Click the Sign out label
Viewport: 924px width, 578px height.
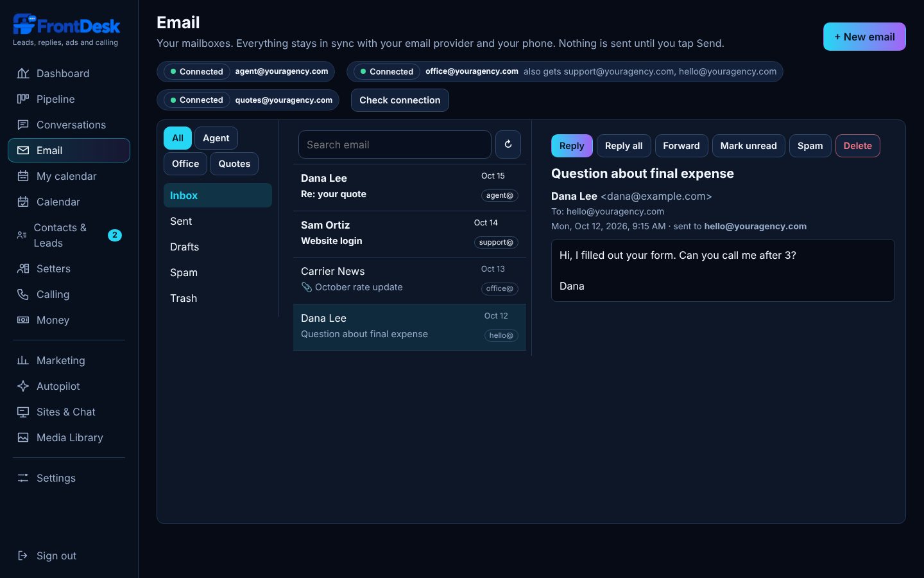pos(56,556)
